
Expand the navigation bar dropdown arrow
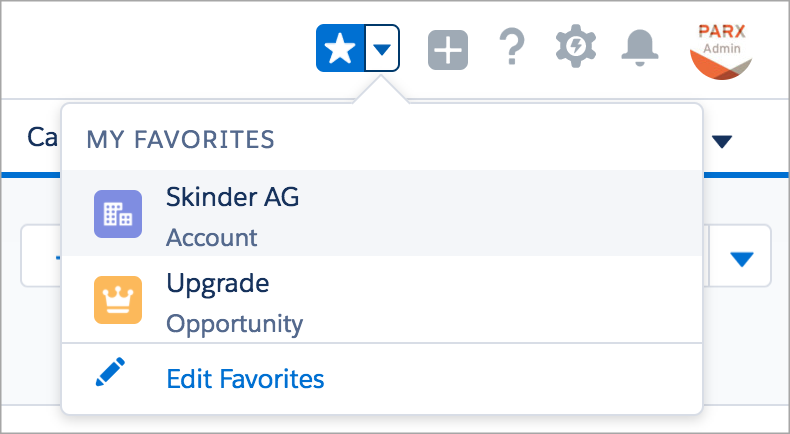[722, 141]
